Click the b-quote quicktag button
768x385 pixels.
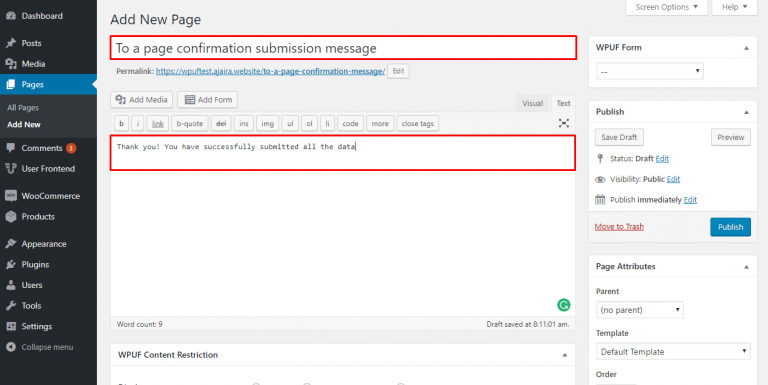[x=190, y=123]
